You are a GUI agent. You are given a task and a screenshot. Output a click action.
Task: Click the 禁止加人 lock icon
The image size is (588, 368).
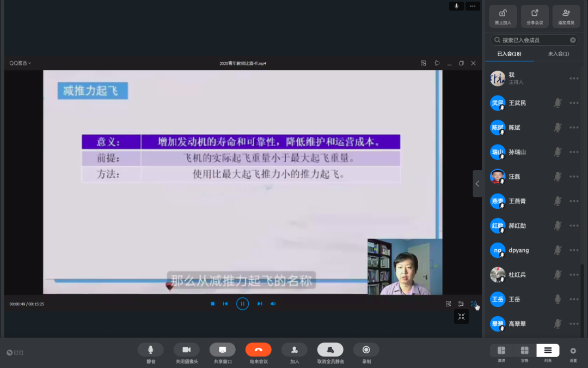(x=503, y=14)
